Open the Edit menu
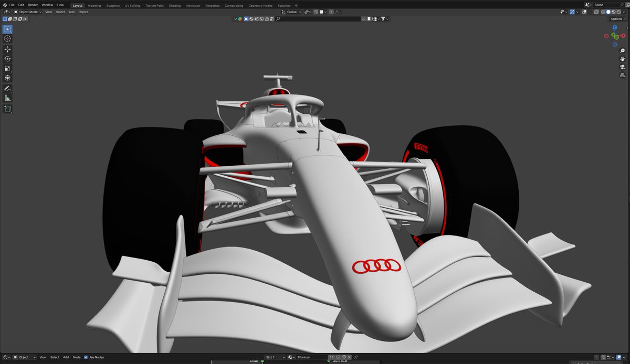Image resolution: width=630 pixels, height=364 pixels. (21, 5)
